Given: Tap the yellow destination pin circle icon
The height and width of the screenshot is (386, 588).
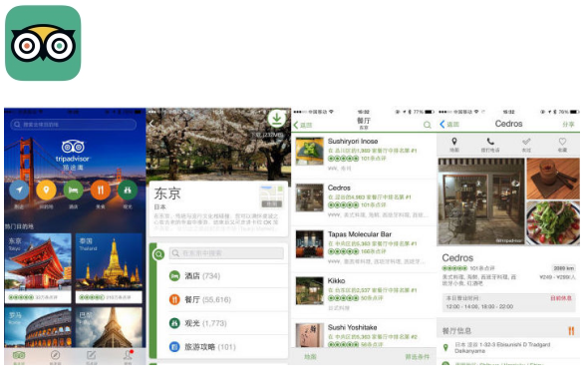Looking at the screenshot, I should pos(46,191).
